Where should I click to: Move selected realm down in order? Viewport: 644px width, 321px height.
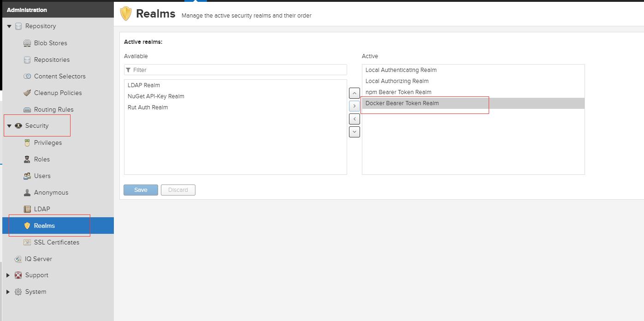pos(354,132)
